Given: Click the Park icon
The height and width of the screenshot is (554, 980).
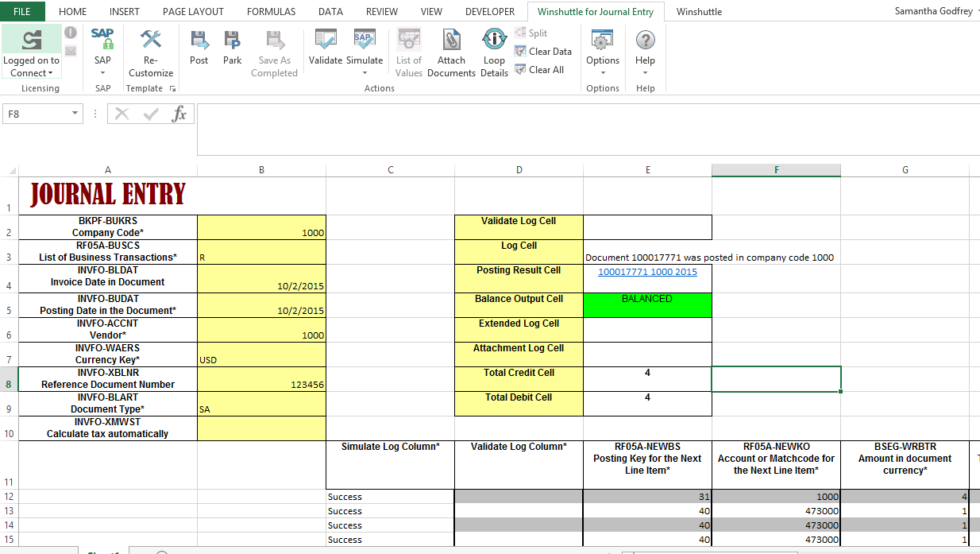Looking at the screenshot, I should point(232,39).
